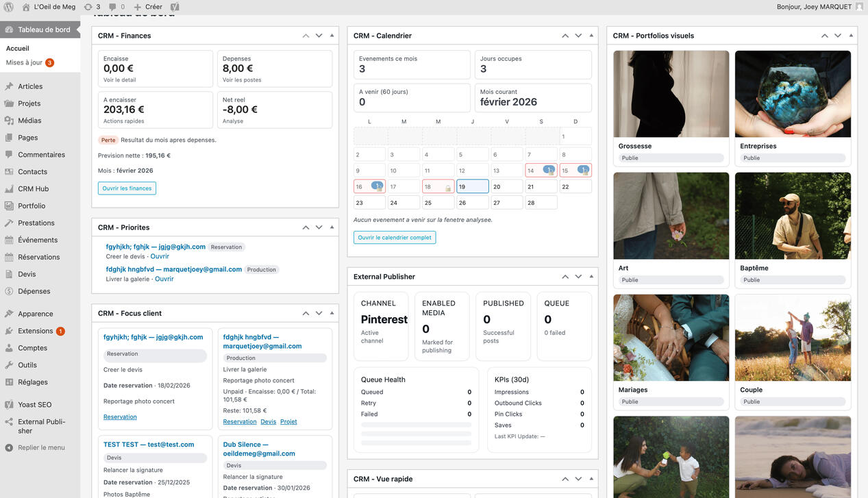Click the Projets folder icon in sidebar
Image resolution: width=868 pixels, height=498 pixels.
pos(9,103)
